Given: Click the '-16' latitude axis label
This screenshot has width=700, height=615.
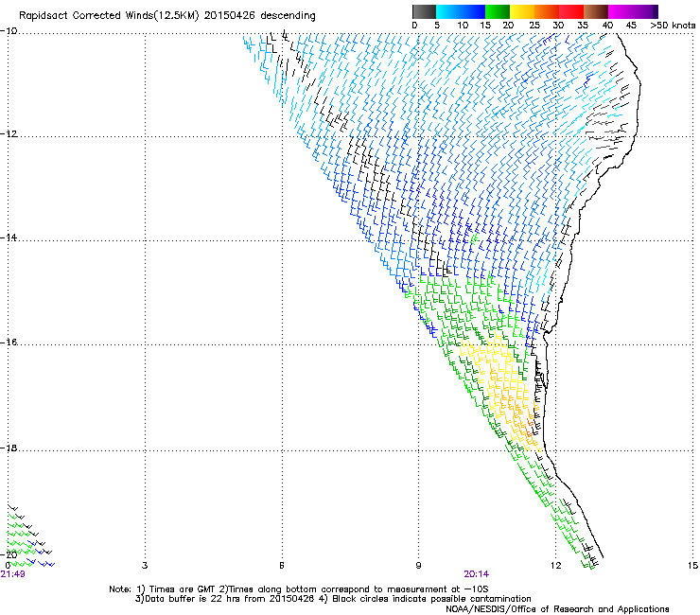Looking at the screenshot, I should coord(9,343).
